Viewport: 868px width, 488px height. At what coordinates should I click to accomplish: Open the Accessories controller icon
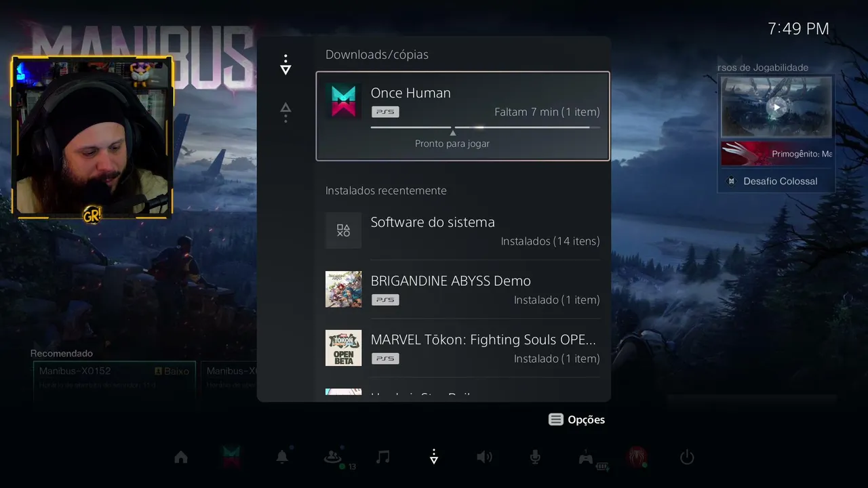586,458
